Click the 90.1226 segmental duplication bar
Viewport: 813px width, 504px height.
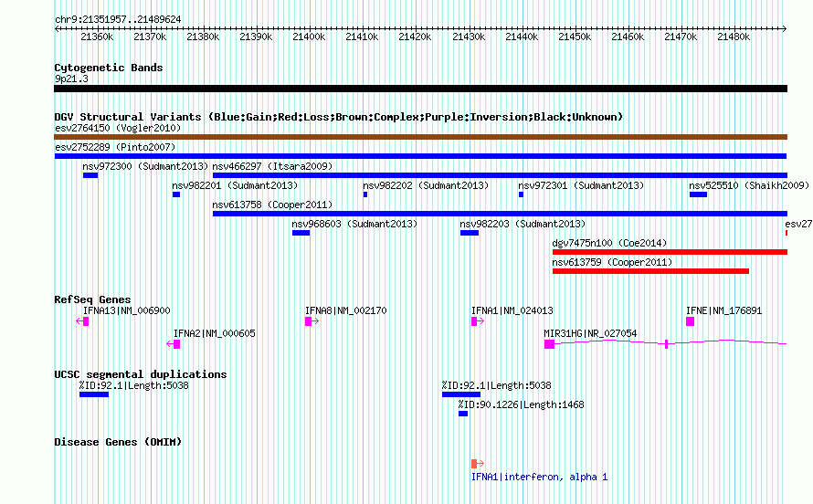pyautogui.click(x=463, y=414)
